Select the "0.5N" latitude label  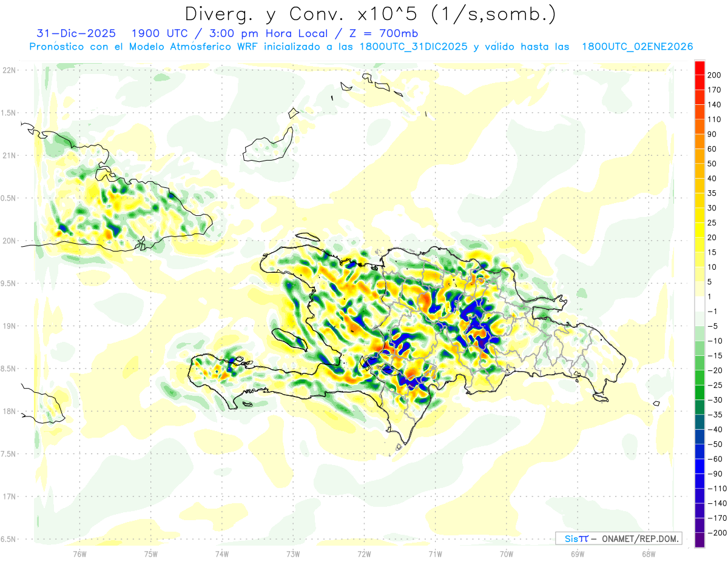tap(8, 198)
